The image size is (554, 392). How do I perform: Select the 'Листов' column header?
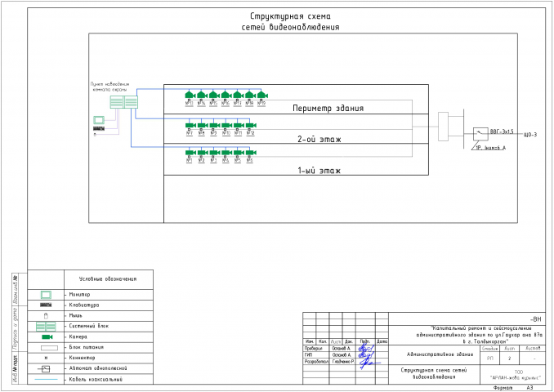tap(533, 349)
